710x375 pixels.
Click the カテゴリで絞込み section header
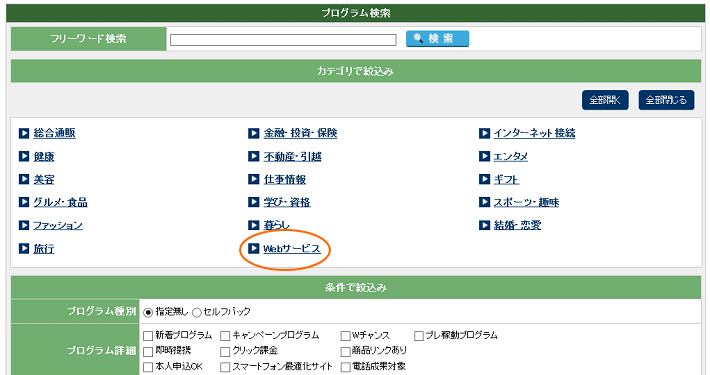(x=355, y=71)
